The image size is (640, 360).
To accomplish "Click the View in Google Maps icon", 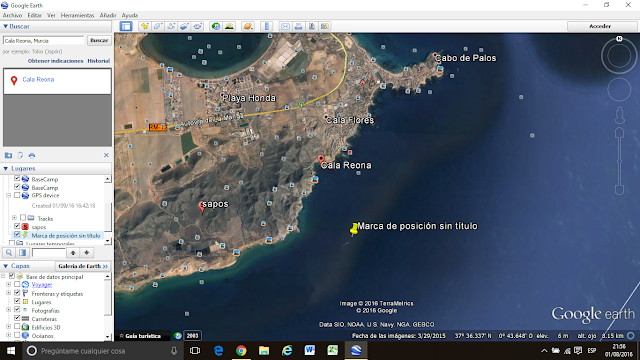I will tap(325, 26).
